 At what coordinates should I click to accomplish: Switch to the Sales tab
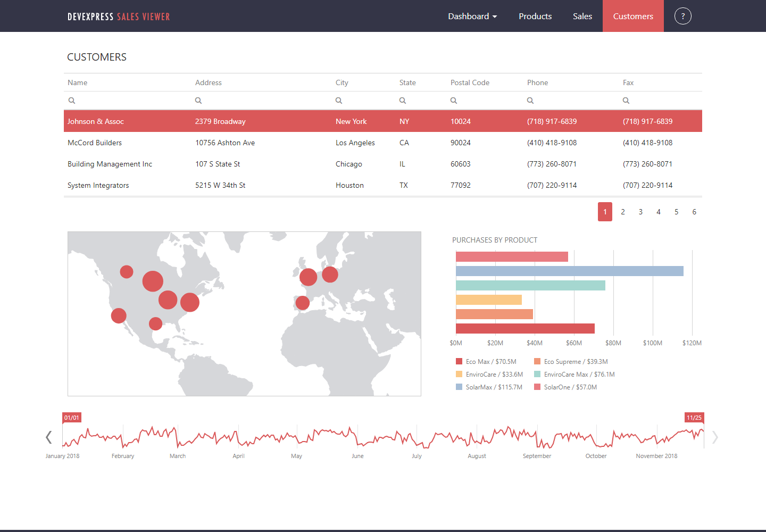[x=582, y=16]
